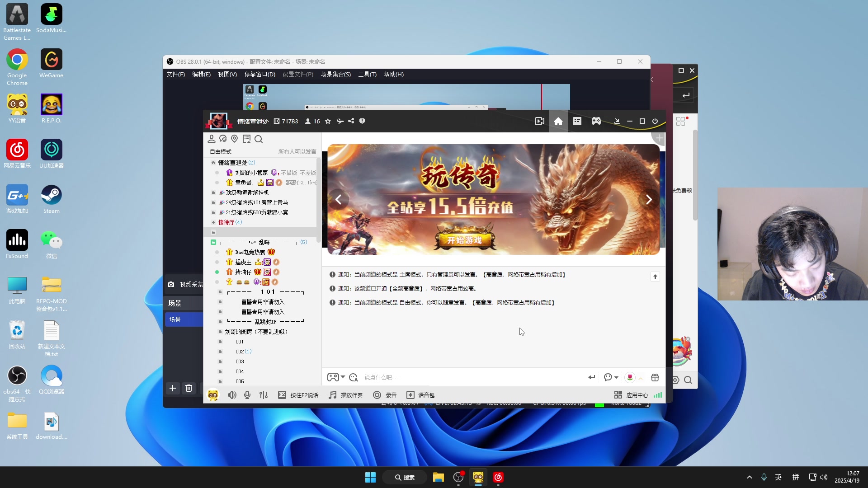The width and height of the screenshot is (868, 488).
Task: Click the video playback icon in YY header
Action: pos(540,121)
